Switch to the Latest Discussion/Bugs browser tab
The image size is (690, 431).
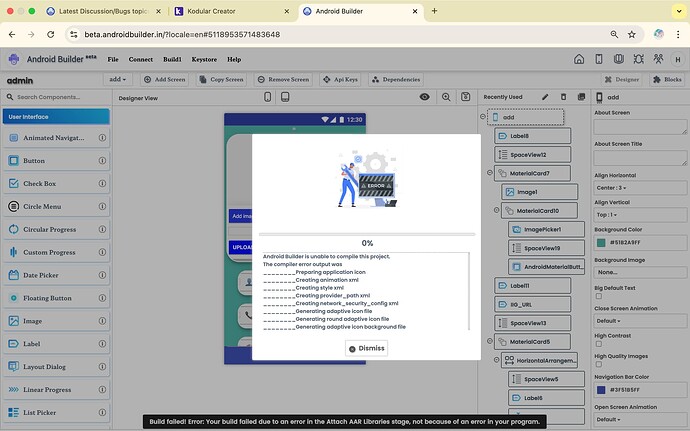(103, 11)
